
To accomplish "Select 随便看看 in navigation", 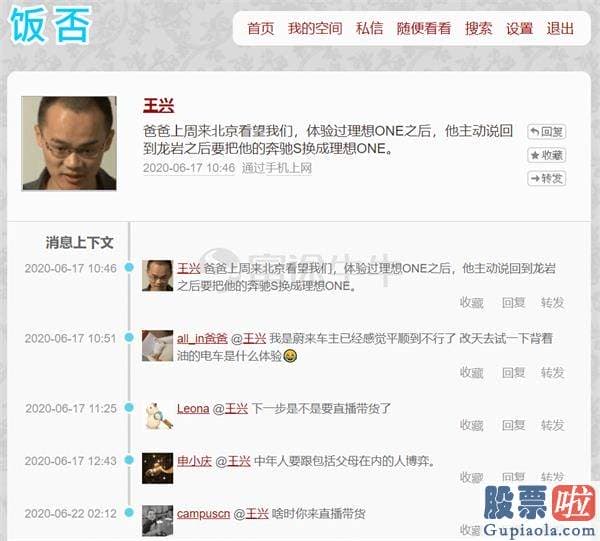I will (424, 29).
